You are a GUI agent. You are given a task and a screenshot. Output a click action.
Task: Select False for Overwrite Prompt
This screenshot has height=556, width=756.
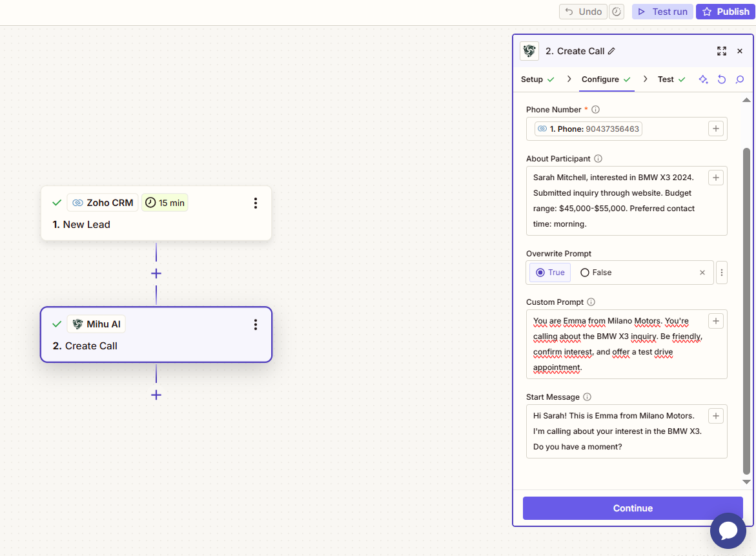click(596, 273)
